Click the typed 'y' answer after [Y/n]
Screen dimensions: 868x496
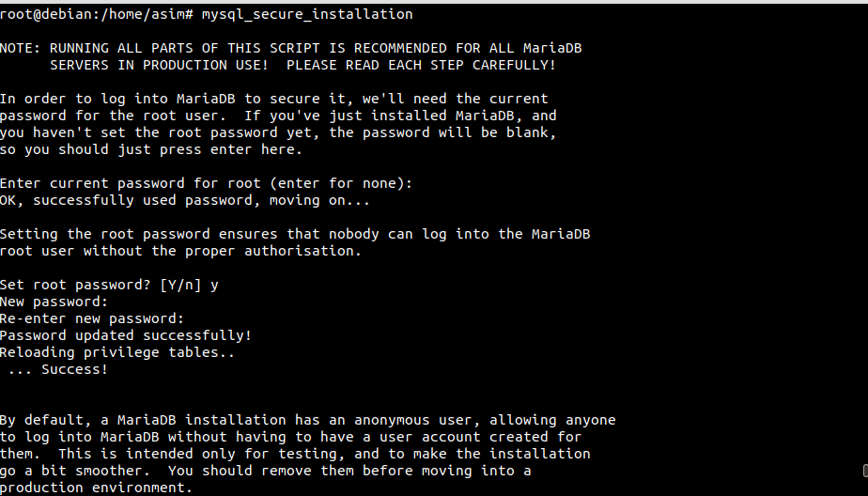pos(214,285)
